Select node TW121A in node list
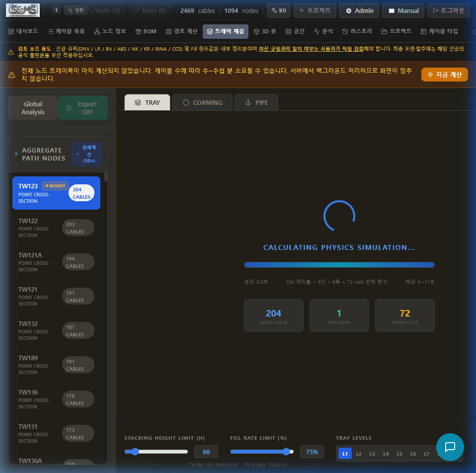 [x=56, y=262]
